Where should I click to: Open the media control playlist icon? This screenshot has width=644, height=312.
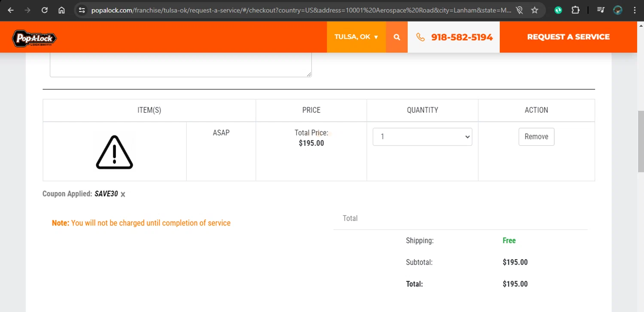coord(601,10)
